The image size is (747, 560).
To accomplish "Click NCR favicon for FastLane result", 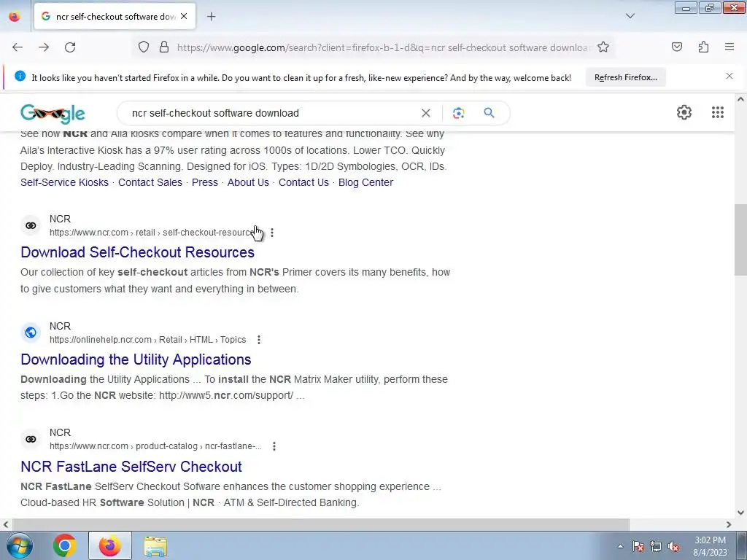I will click(x=31, y=439).
